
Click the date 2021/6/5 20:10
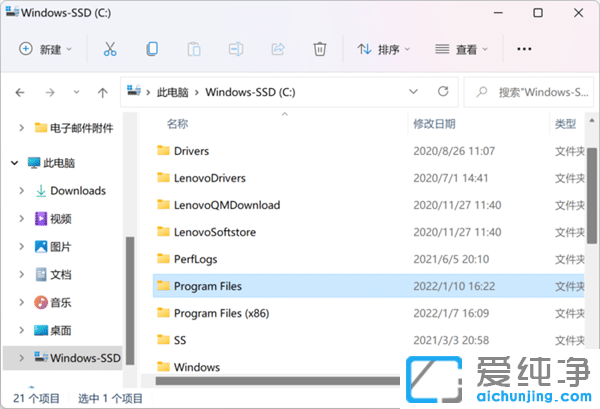[451, 259]
